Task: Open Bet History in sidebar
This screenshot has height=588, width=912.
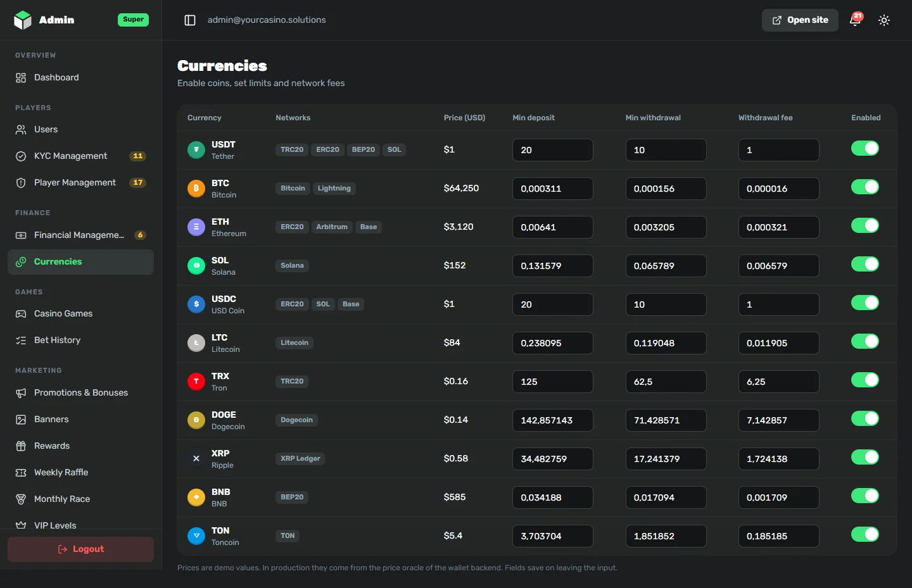Action: tap(80, 341)
